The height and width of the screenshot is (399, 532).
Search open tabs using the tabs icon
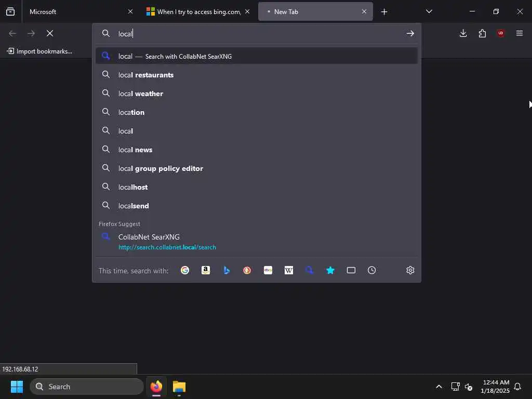coord(351,270)
